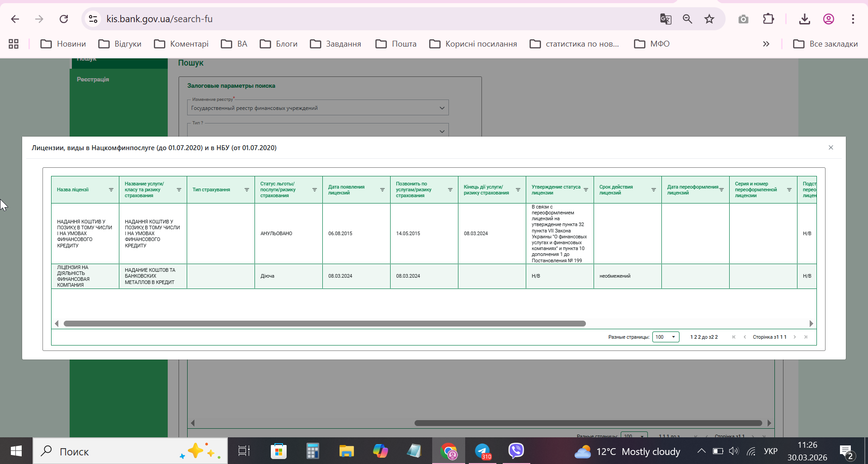Open the Все закладки folder
The image size is (868, 464).
pos(826,44)
